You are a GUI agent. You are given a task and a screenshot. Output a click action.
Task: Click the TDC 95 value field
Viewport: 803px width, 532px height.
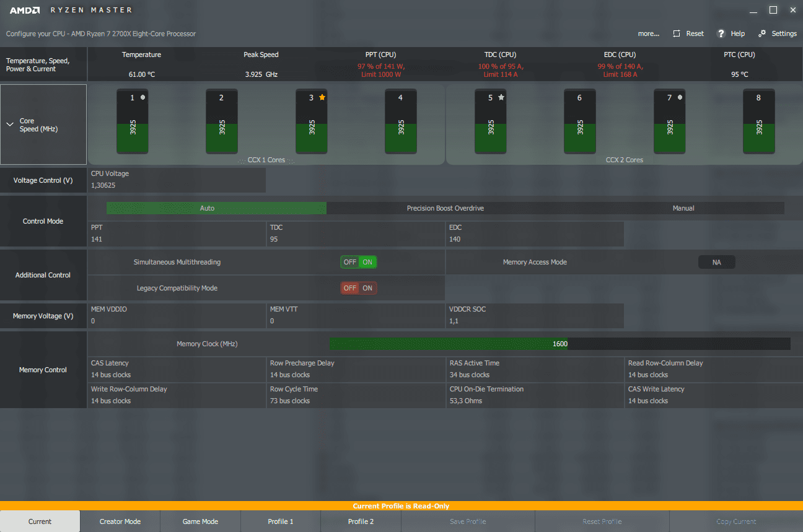pos(356,233)
